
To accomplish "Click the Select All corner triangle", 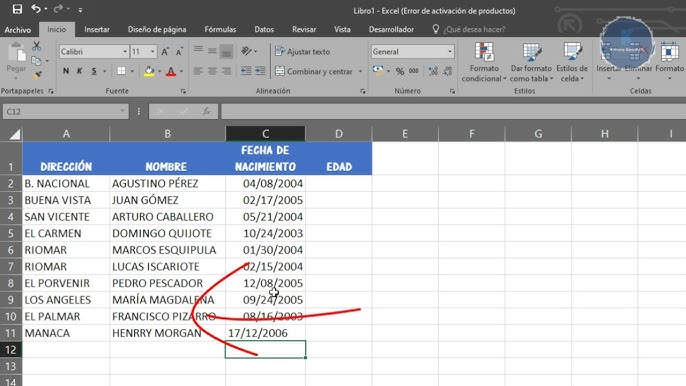I will tap(14, 134).
